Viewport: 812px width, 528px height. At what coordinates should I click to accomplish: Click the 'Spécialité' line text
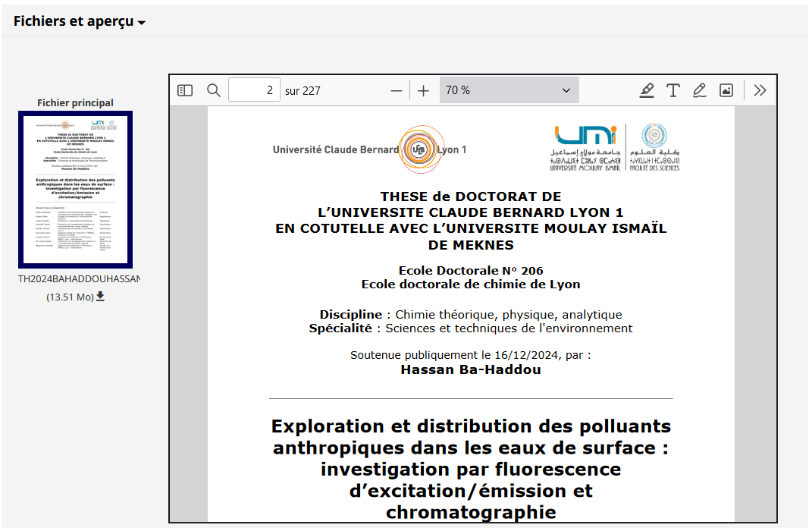point(471,328)
